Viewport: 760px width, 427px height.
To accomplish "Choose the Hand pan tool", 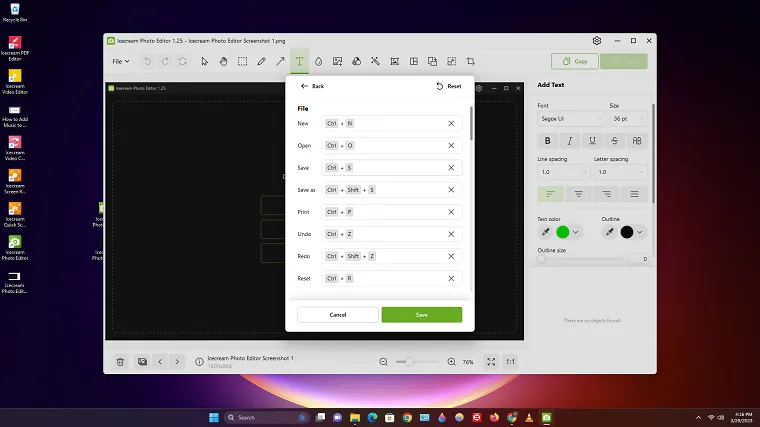I will click(x=223, y=61).
